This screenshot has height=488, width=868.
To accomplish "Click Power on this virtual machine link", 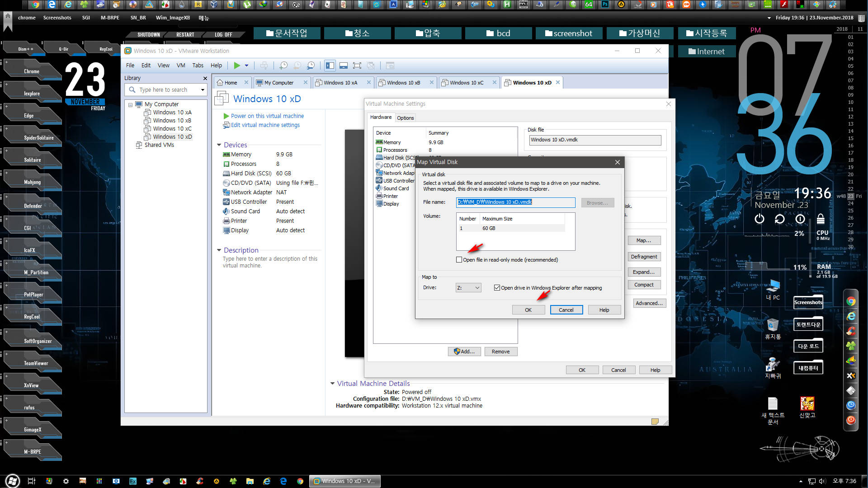I will click(x=267, y=116).
